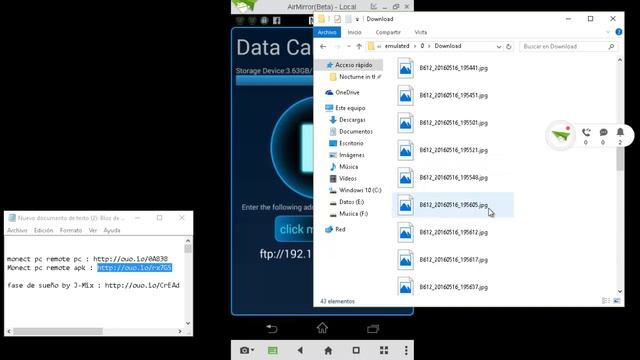Open Escritorio in navigation pane

[351, 143]
